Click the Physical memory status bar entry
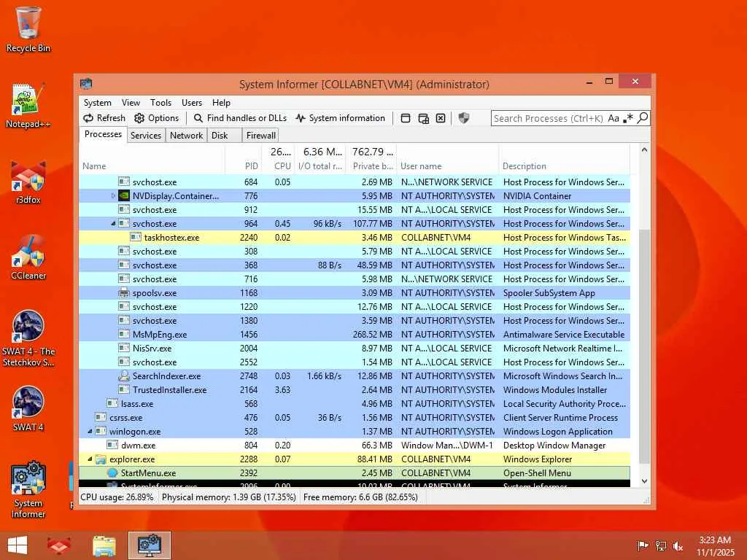 click(x=228, y=497)
